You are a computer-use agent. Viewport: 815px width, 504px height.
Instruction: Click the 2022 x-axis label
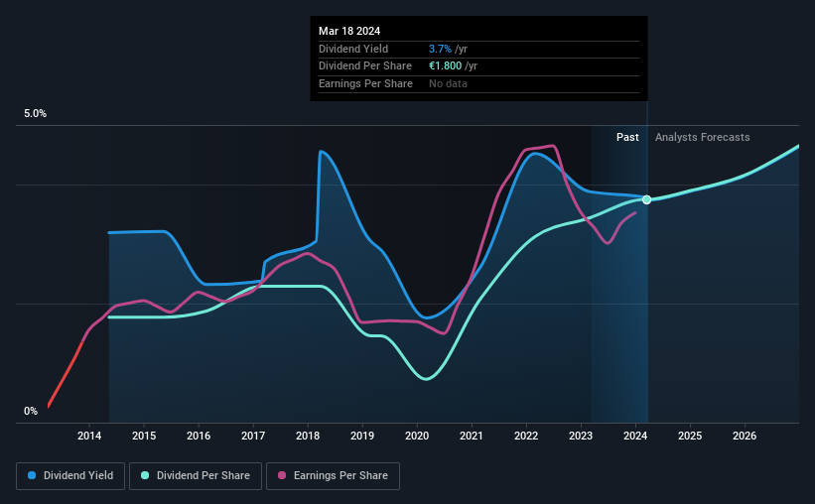(x=526, y=436)
